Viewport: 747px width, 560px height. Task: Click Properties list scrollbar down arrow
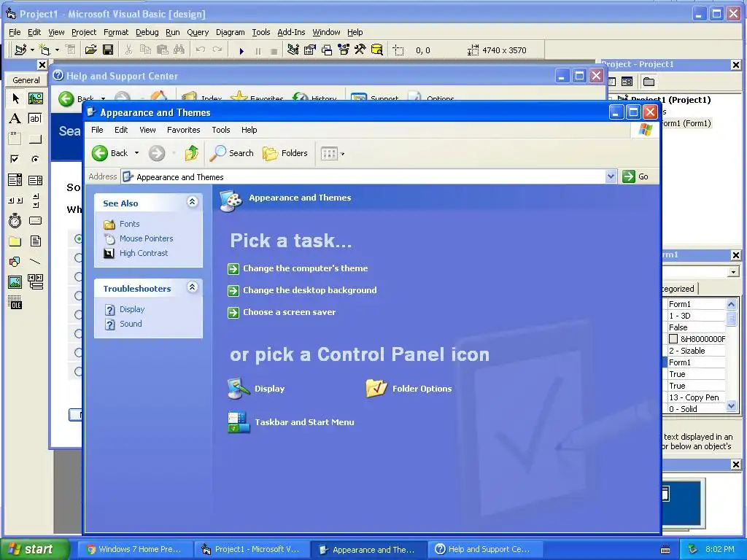[731, 407]
